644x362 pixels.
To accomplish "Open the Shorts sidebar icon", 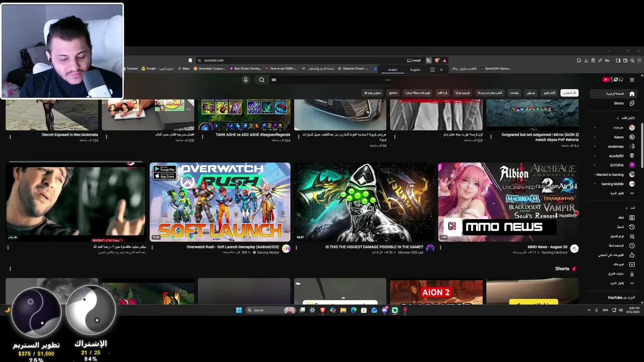I will point(632,103).
